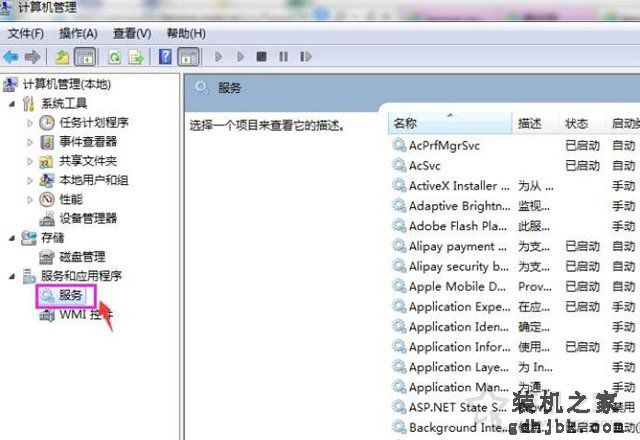Click gear icon beside Apple Mobile Device
Screen dimensions: 640x440
(399, 286)
